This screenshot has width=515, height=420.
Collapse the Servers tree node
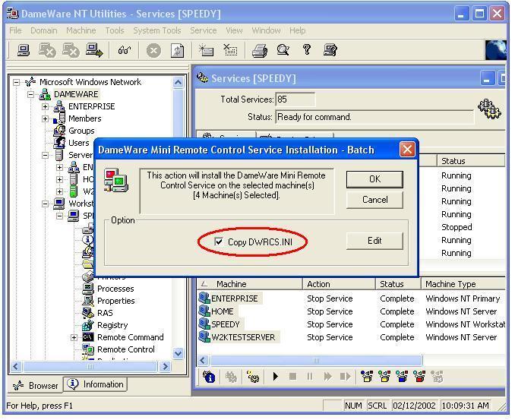point(45,156)
